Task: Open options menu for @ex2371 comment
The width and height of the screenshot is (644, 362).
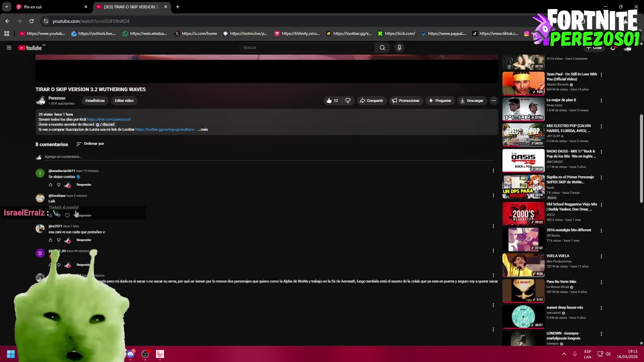Action: pos(493,226)
